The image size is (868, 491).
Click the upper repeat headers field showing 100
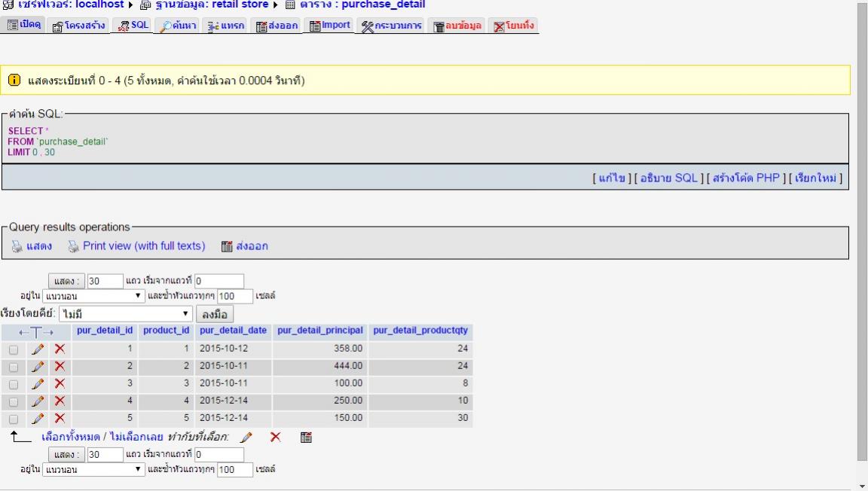pos(235,296)
